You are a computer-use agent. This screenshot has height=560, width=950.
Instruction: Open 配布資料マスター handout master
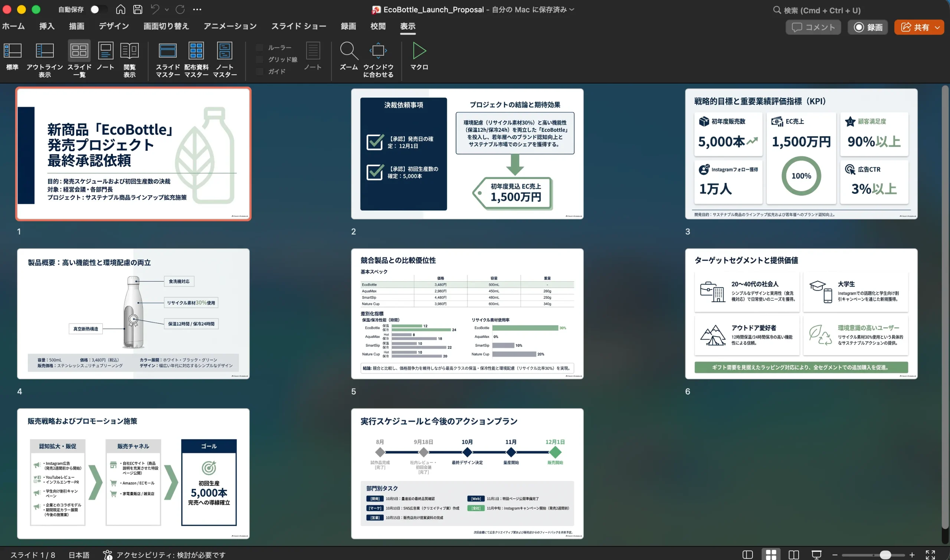(196, 60)
